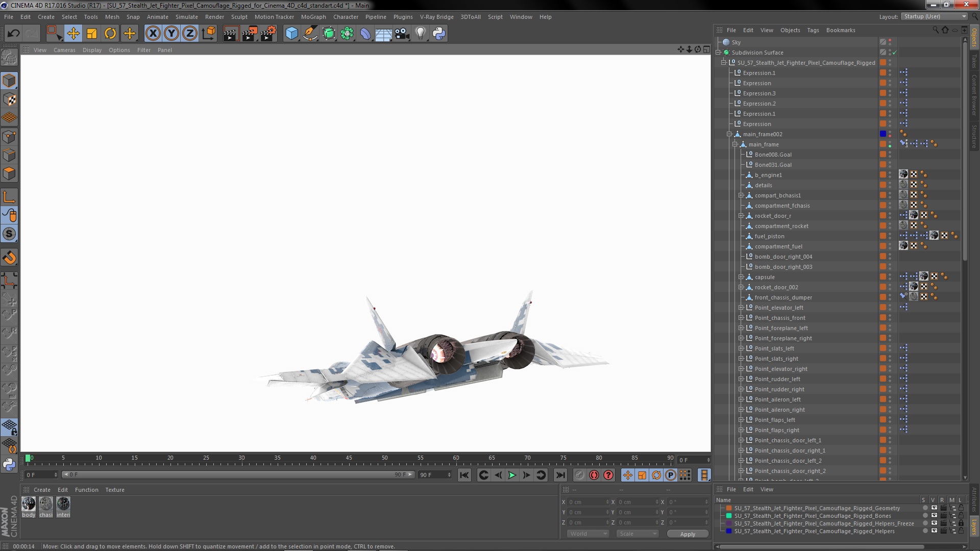Open the Layout dropdown
Image resolution: width=980 pixels, height=551 pixels.
[934, 16]
